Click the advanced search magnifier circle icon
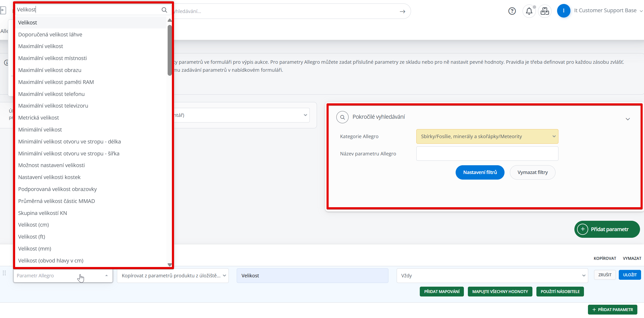Image resolution: width=644 pixels, height=318 pixels. (x=342, y=117)
